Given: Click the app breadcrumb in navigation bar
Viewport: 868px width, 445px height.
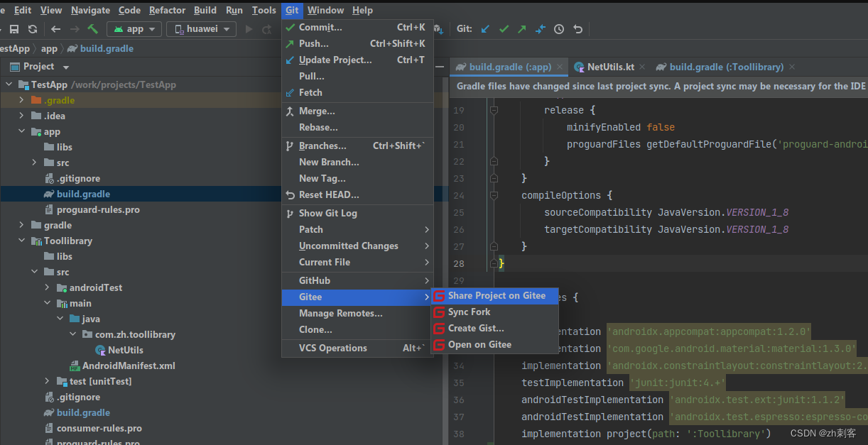Looking at the screenshot, I should pos(49,48).
